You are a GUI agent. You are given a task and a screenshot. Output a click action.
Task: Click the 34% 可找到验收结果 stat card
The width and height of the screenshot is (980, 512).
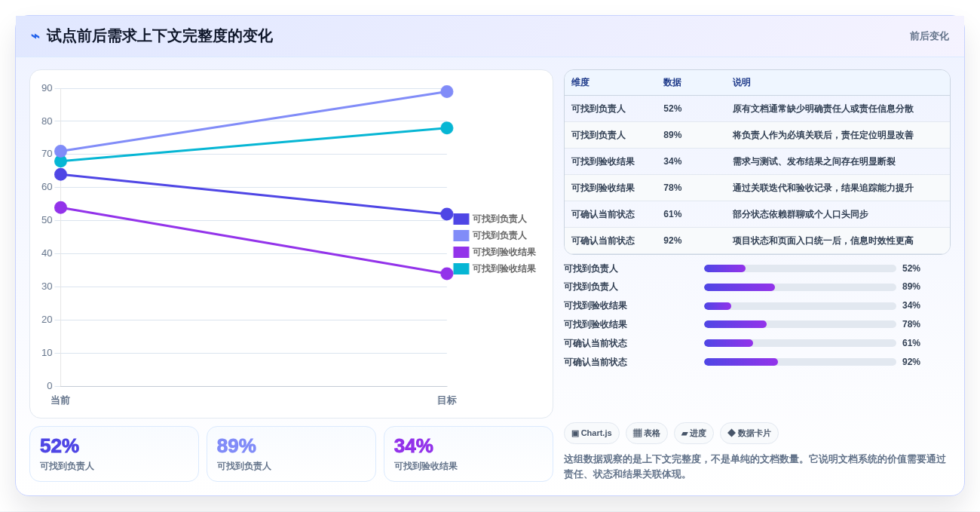click(468, 454)
